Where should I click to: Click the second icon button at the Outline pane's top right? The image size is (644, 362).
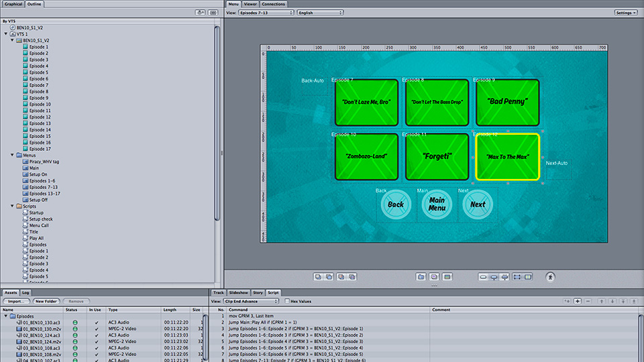tap(213, 13)
